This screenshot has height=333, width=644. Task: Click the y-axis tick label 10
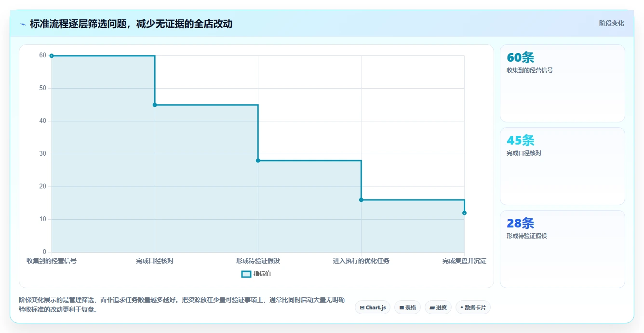[43, 219]
